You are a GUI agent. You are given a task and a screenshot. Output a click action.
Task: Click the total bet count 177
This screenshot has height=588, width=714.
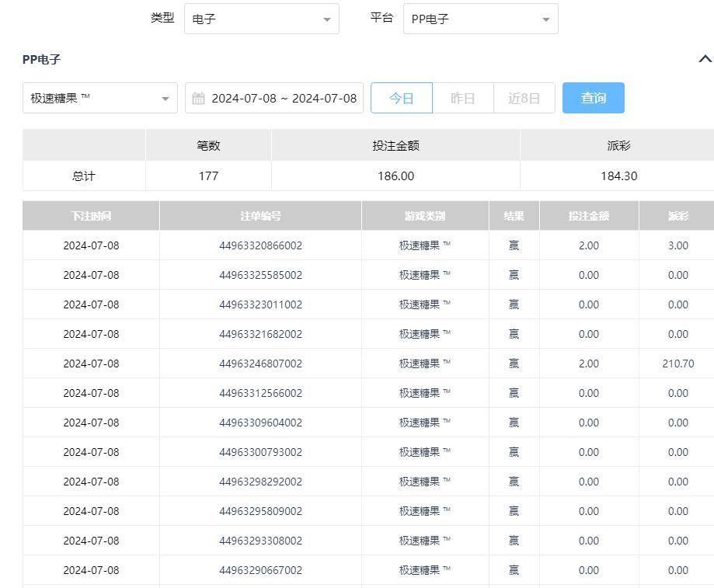tap(208, 176)
